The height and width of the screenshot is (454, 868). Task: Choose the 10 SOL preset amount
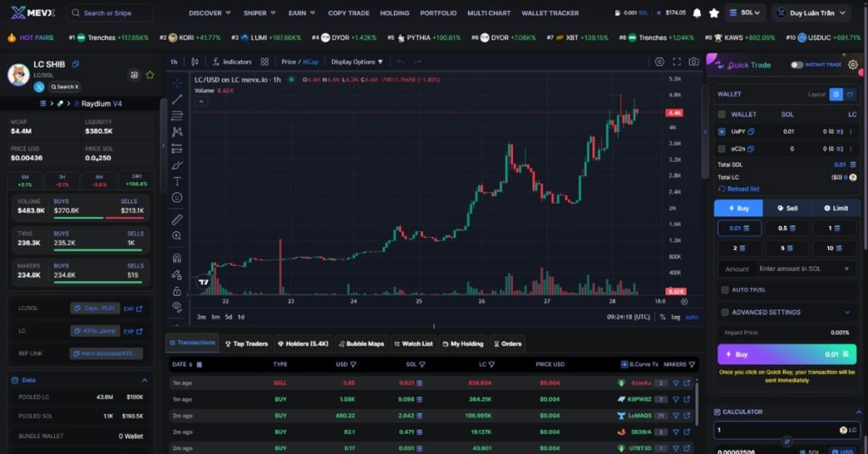(x=833, y=248)
